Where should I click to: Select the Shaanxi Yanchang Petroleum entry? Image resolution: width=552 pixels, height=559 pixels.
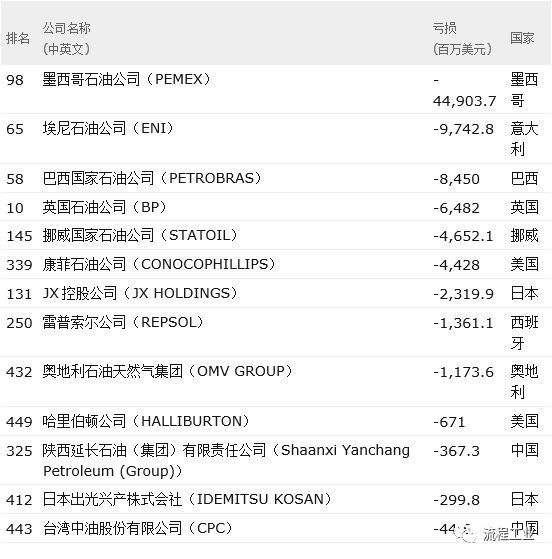tap(226, 460)
